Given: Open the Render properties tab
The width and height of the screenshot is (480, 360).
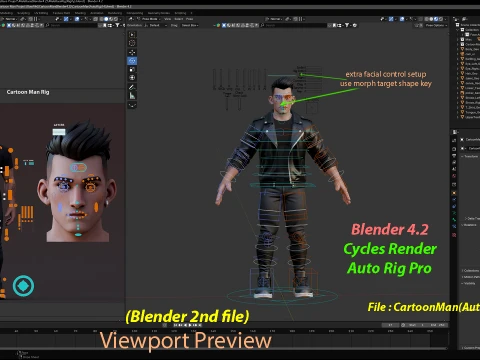Looking at the screenshot, I should (454, 149).
